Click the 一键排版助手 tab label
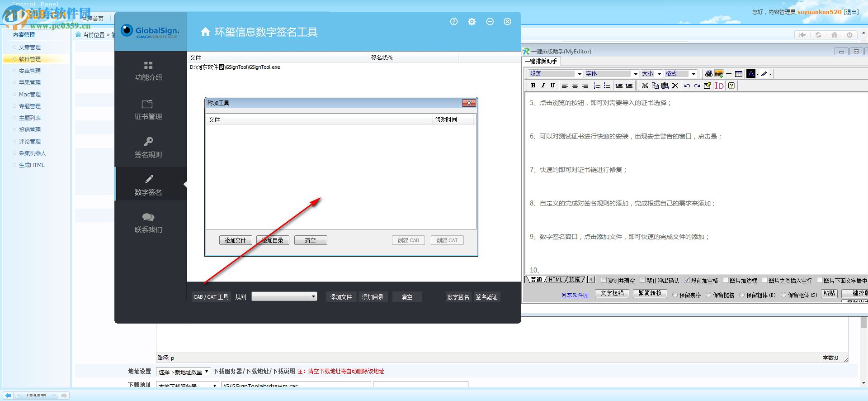The width and height of the screenshot is (868, 401). pyautogui.click(x=541, y=61)
